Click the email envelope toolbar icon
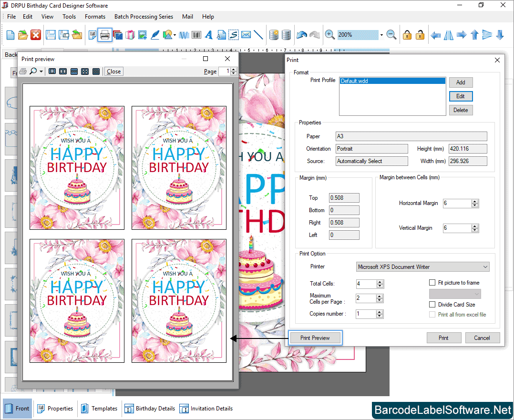The height and width of the screenshot is (420, 514). point(246,35)
